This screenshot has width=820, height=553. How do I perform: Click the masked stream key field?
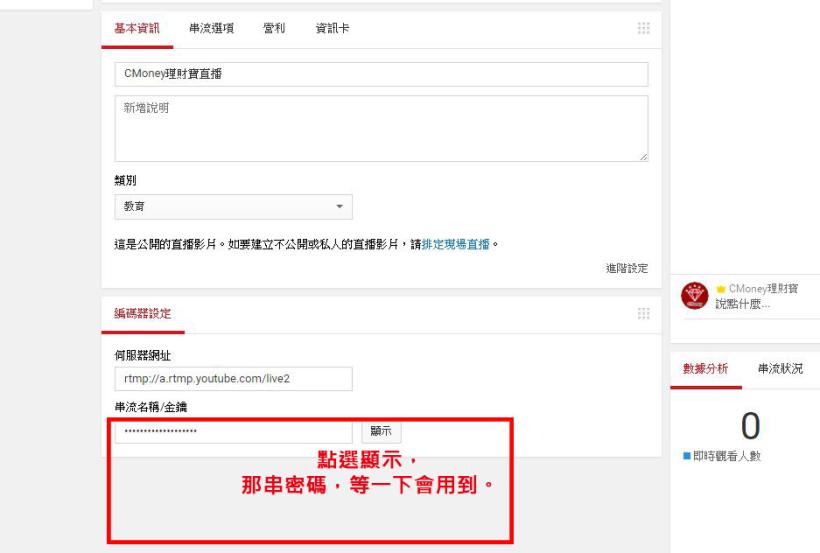233,432
